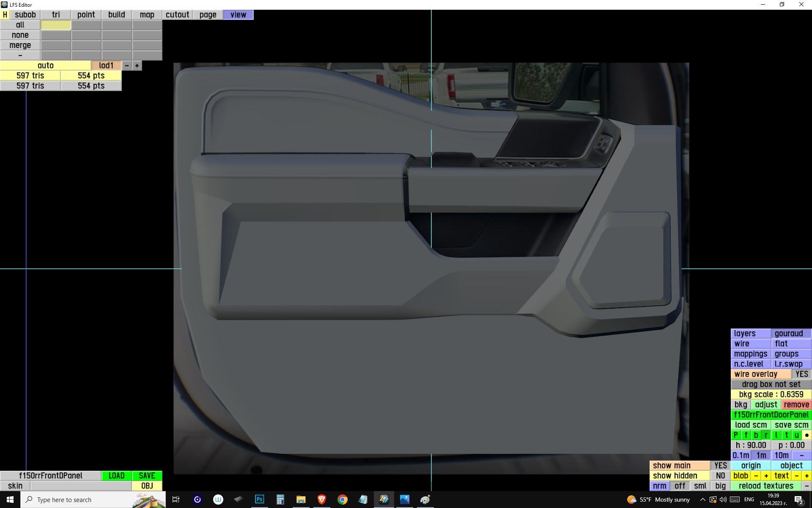This screenshot has height=508, width=812.
Task: Open Photoshop from the taskbar
Action: click(x=259, y=500)
